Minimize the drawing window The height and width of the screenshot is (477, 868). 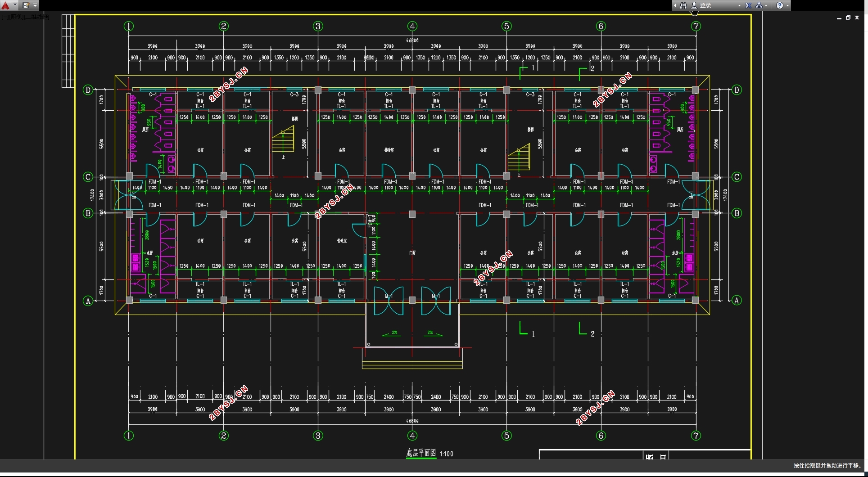pyautogui.click(x=839, y=18)
